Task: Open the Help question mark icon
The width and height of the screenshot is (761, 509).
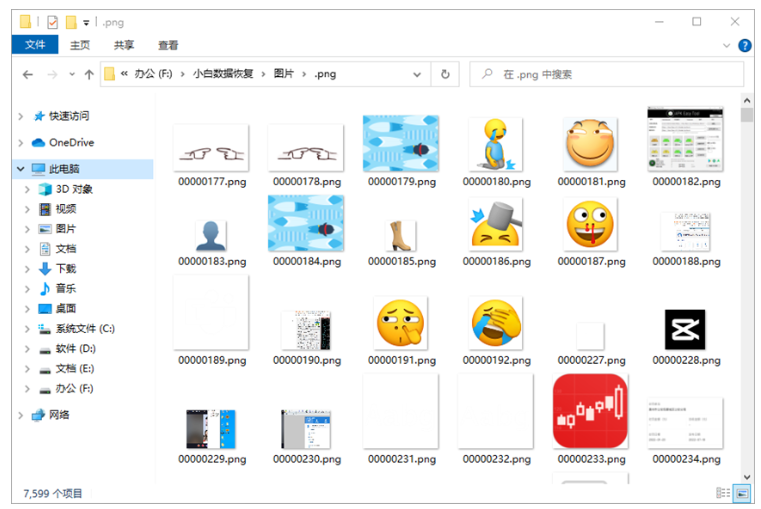Action: coord(744,45)
